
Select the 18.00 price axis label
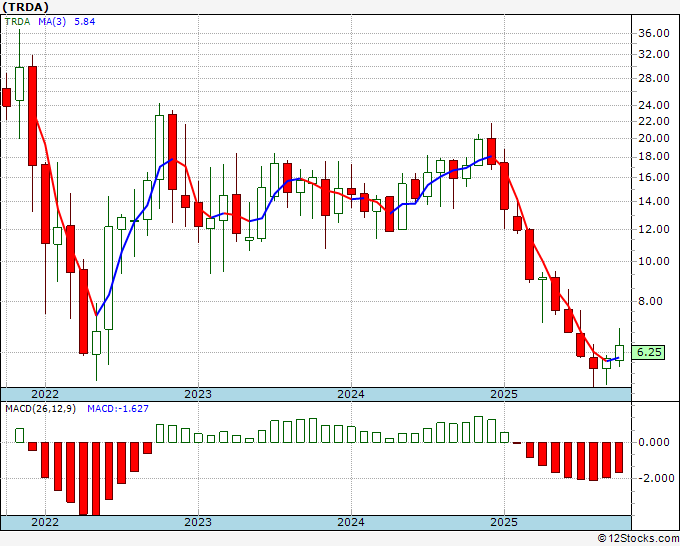(654, 157)
